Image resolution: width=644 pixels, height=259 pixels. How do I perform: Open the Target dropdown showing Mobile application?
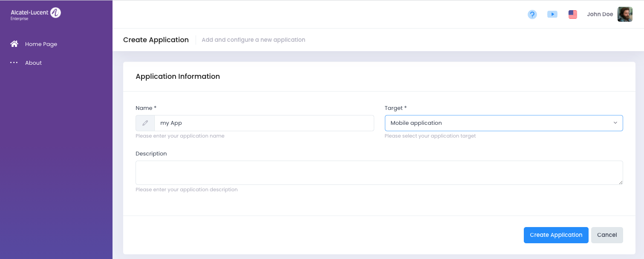499,123
